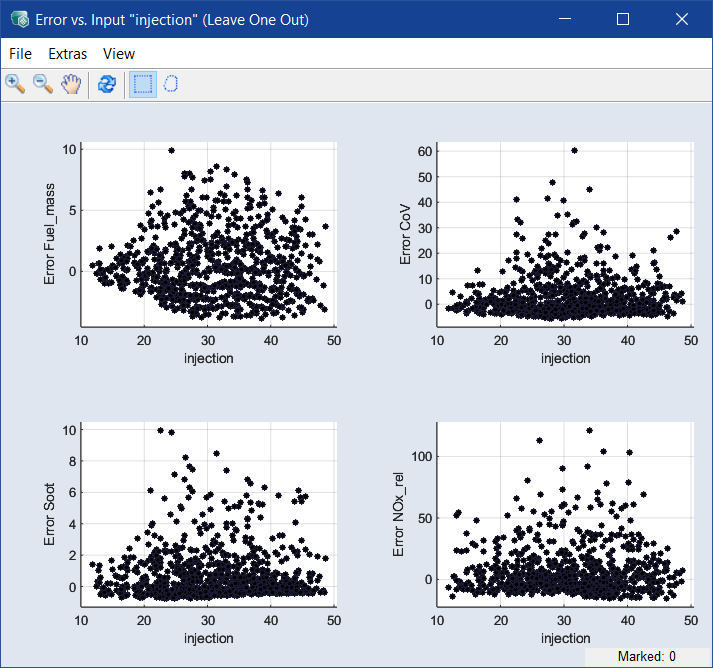Viewport: 713px width, 668px height.
Task: Toggle the rectangle selection tool
Action: tap(143, 84)
